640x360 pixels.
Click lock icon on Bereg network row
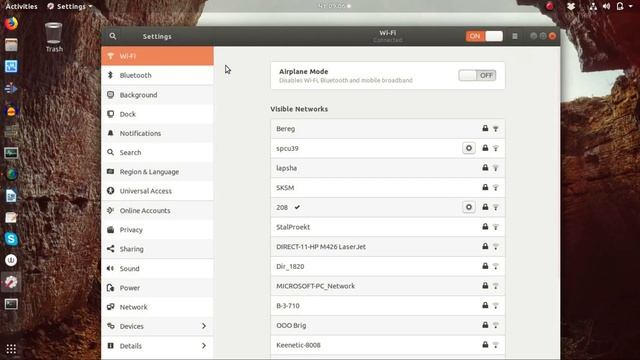click(485, 128)
